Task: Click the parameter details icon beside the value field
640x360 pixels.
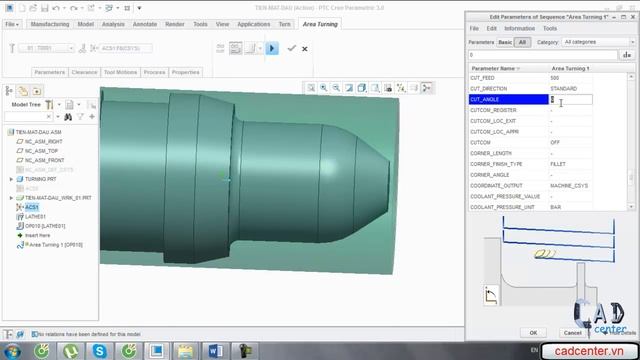Action: (x=627, y=55)
